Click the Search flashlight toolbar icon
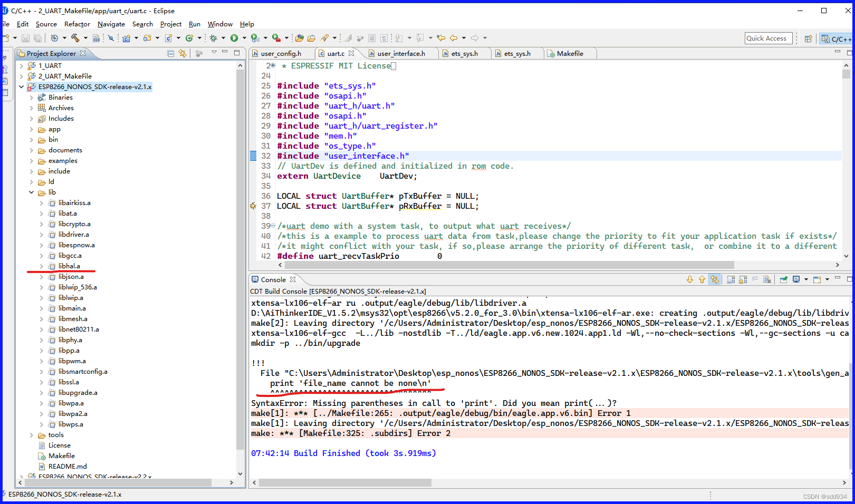The width and height of the screenshot is (855, 504). click(x=324, y=38)
